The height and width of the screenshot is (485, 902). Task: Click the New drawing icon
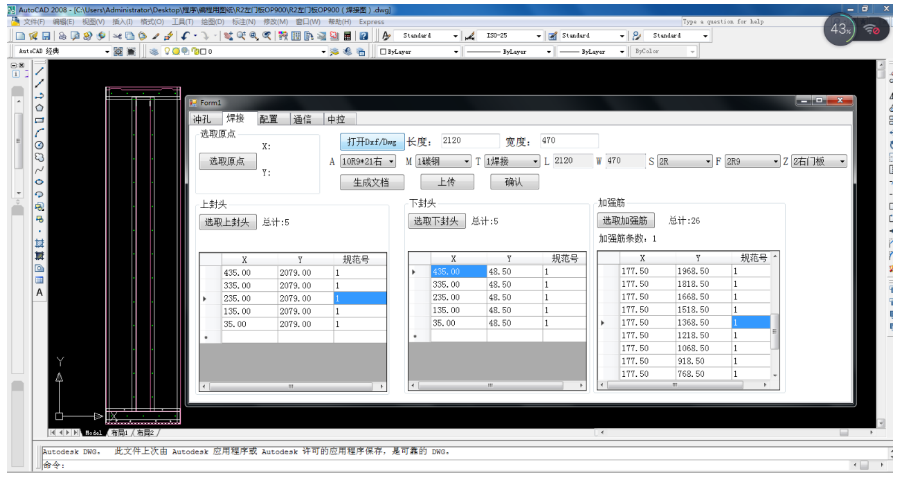[21, 36]
